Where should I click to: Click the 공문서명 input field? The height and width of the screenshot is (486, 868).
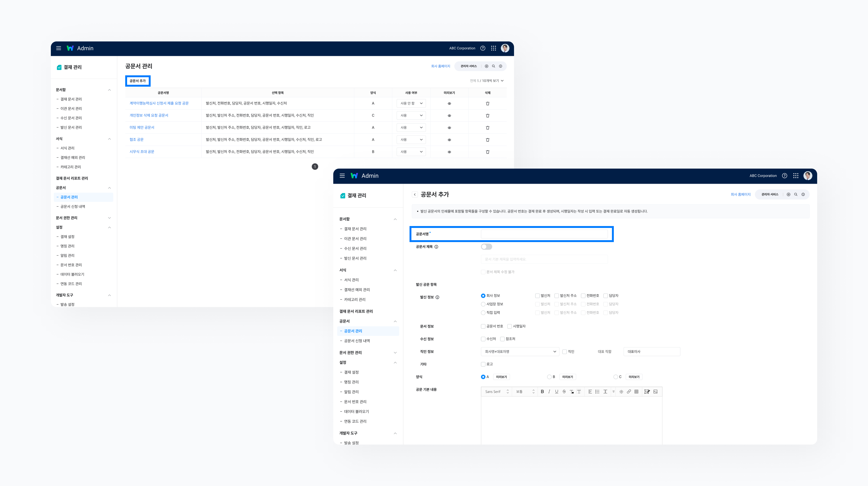coord(544,234)
